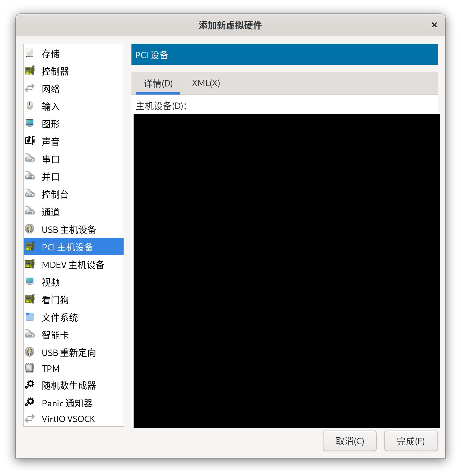Choose MDEV 主机设备 in the list

click(74, 265)
